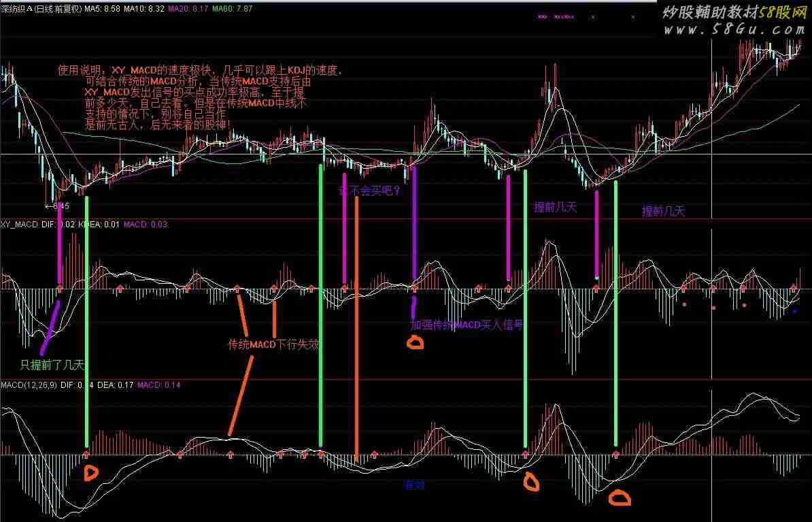
Task: Click the purple MACD: 0.14 value
Action: click(159, 385)
